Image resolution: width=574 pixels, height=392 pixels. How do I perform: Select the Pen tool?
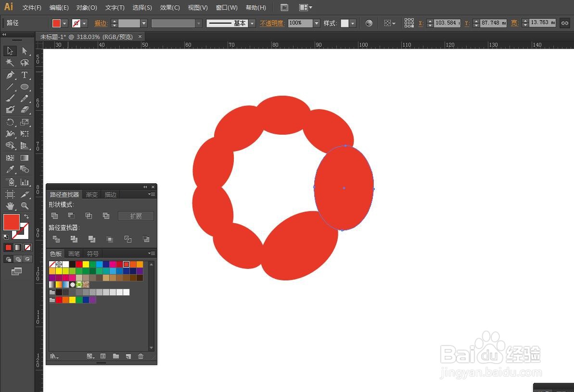10,75
